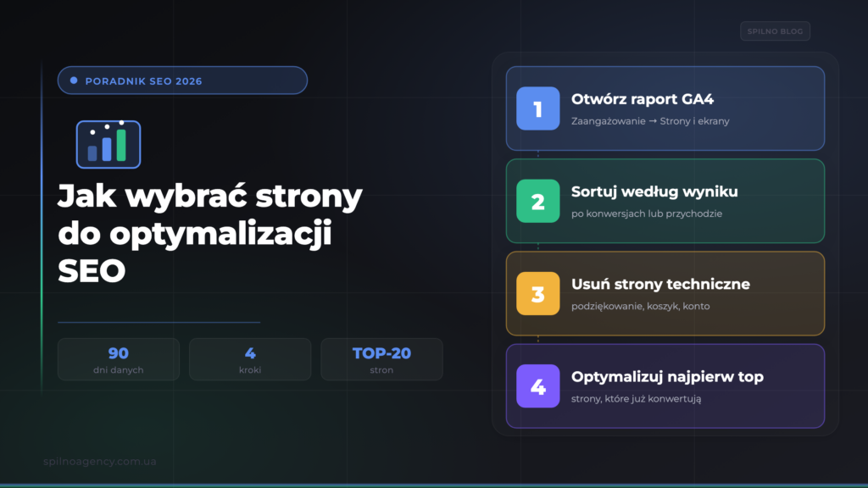Click the text 'strony, które już konwertują'
This screenshot has height=488, width=868.
[x=636, y=398]
